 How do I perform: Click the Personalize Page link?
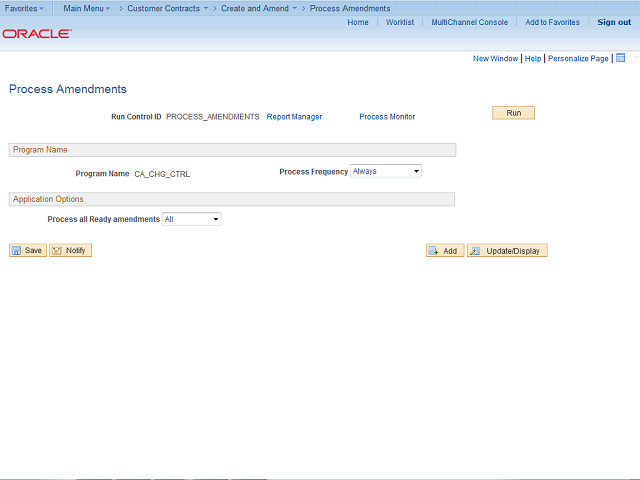click(578, 58)
